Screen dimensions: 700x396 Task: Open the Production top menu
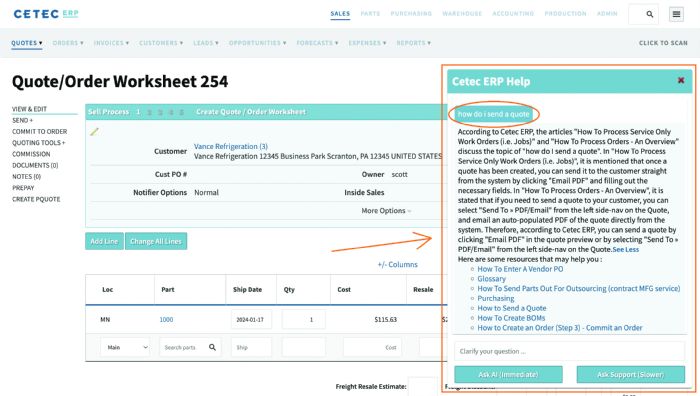click(x=566, y=14)
